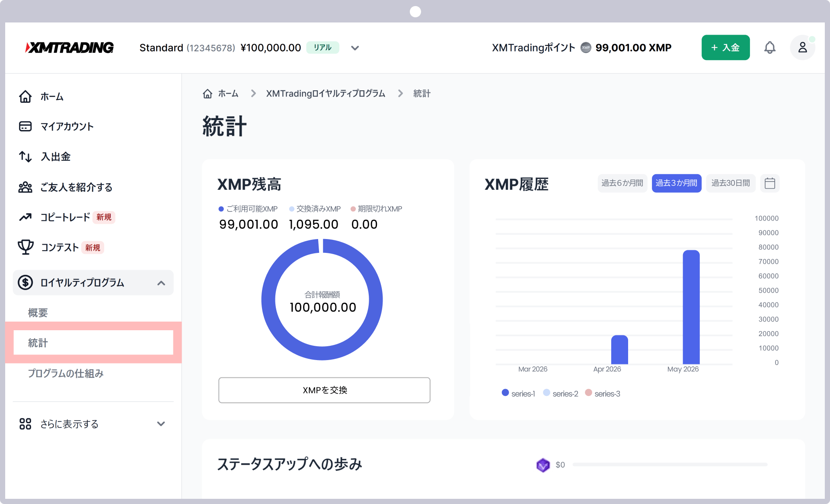This screenshot has height=504, width=830.
Task: Click the 期限切れXMP legend dot
Action: (x=353, y=209)
